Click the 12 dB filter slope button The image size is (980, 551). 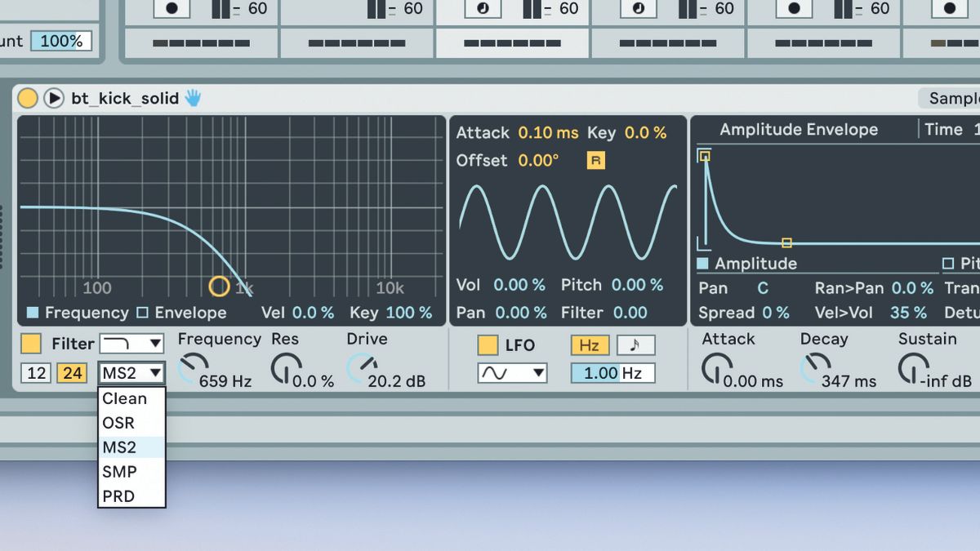pyautogui.click(x=34, y=372)
